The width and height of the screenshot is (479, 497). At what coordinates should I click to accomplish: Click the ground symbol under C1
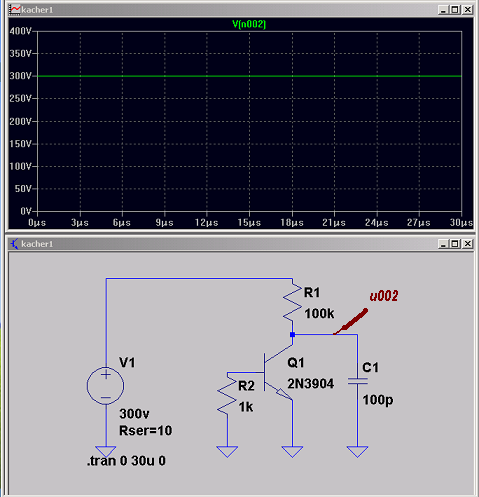[x=357, y=452]
